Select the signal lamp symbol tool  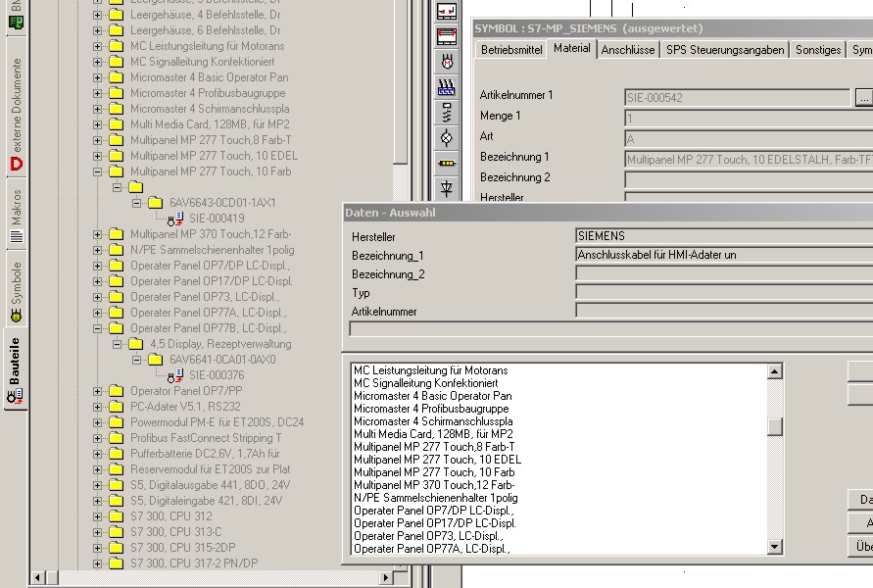pyautogui.click(x=447, y=137)
